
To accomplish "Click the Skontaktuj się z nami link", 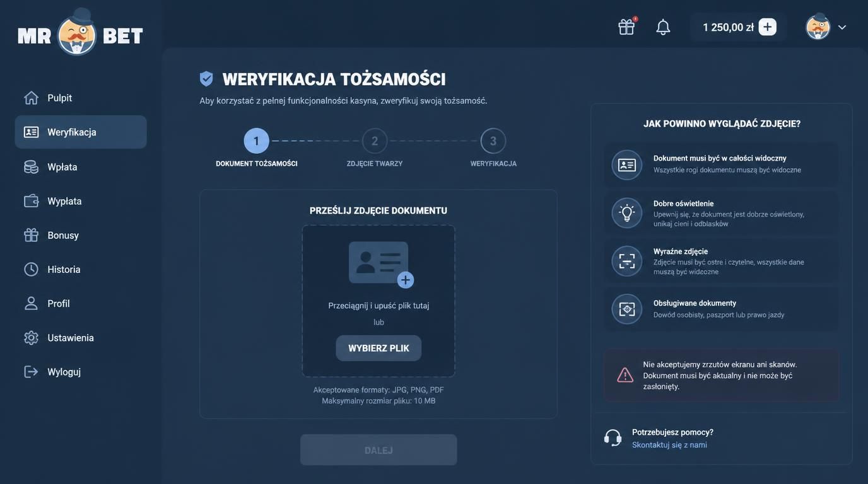I will point(669,445).
